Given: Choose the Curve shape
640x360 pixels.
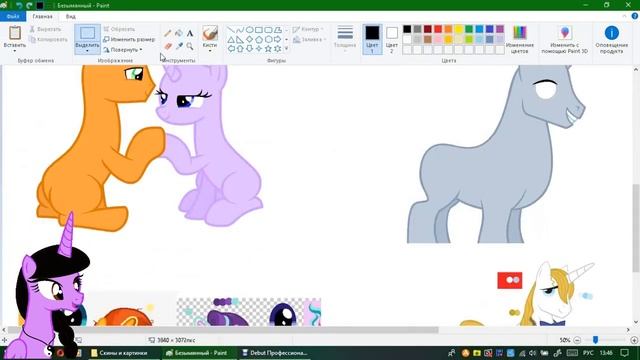Looking at the screenshot, I should click(x=240, y=30).
